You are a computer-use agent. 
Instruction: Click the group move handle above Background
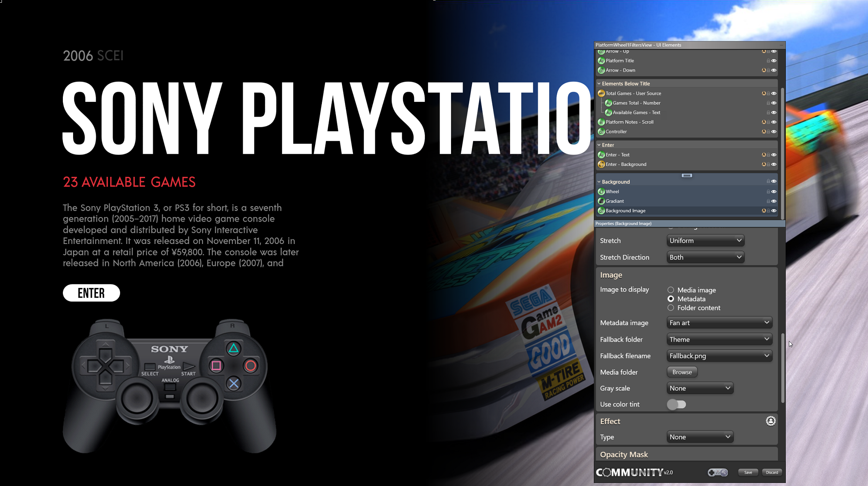click(687, 175)
